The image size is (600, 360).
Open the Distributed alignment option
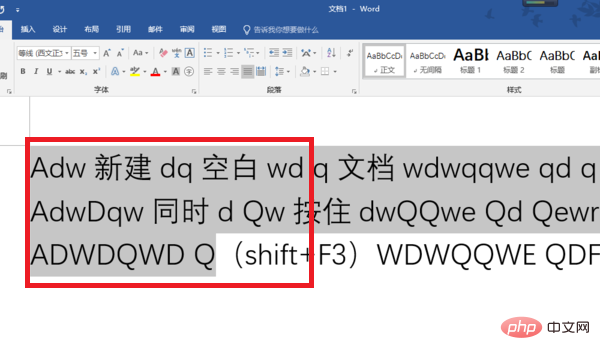[x=261, y=71]
